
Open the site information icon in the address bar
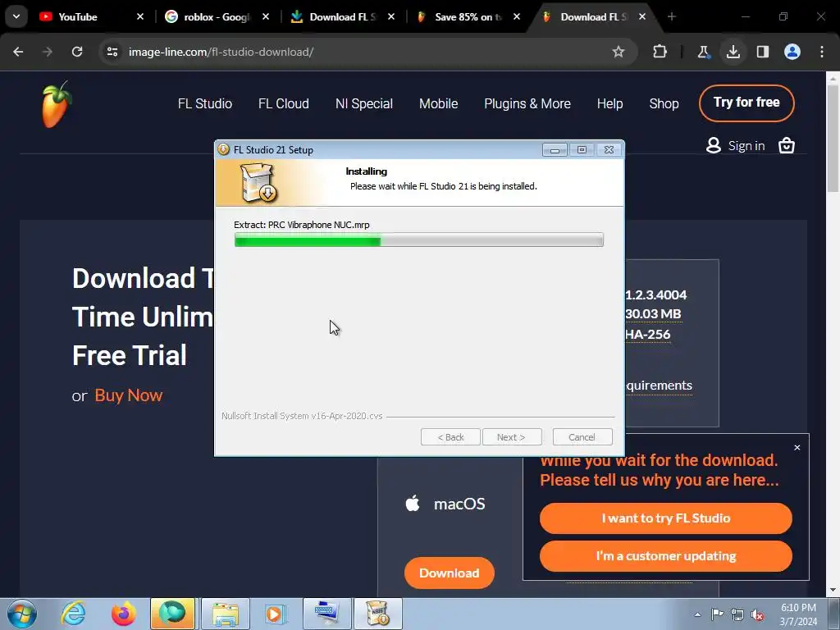tap(112, 52)
